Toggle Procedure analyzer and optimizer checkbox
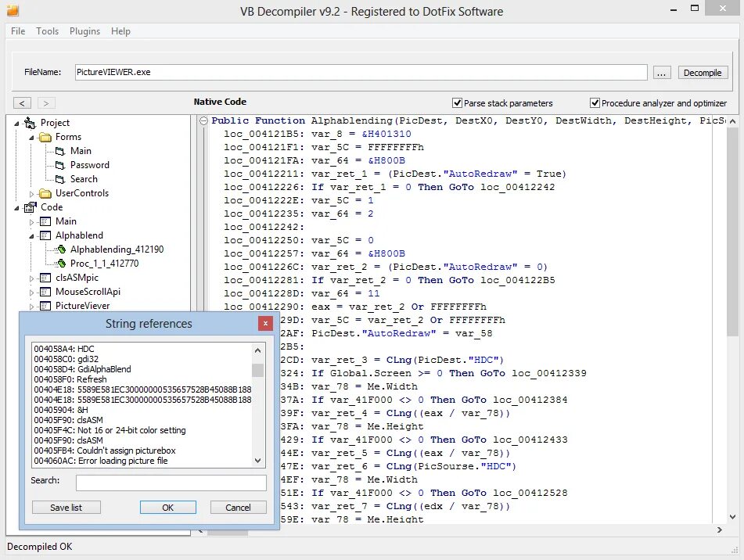The image size is (744, 560). (x=595, y=103)
